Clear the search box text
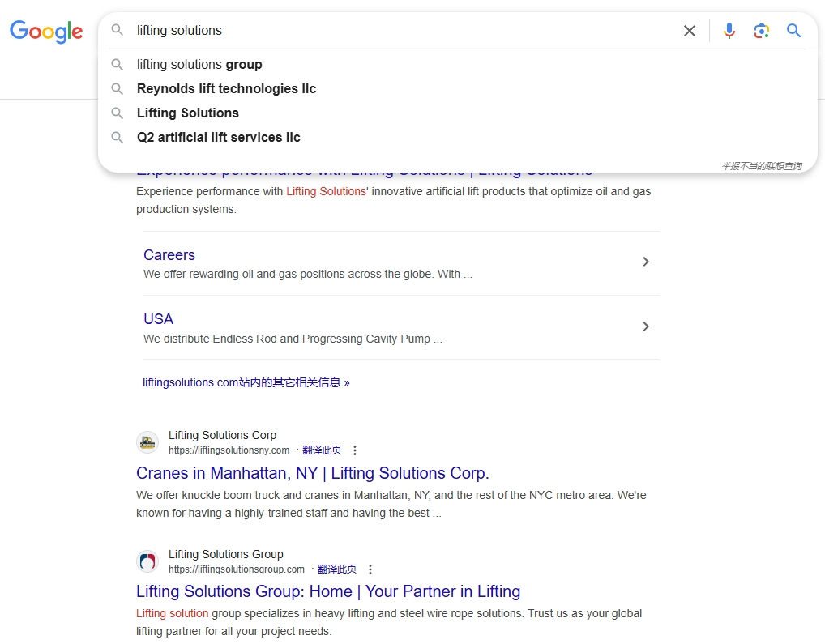The width and height of the screenshot is (825, 644). [689, 31]
